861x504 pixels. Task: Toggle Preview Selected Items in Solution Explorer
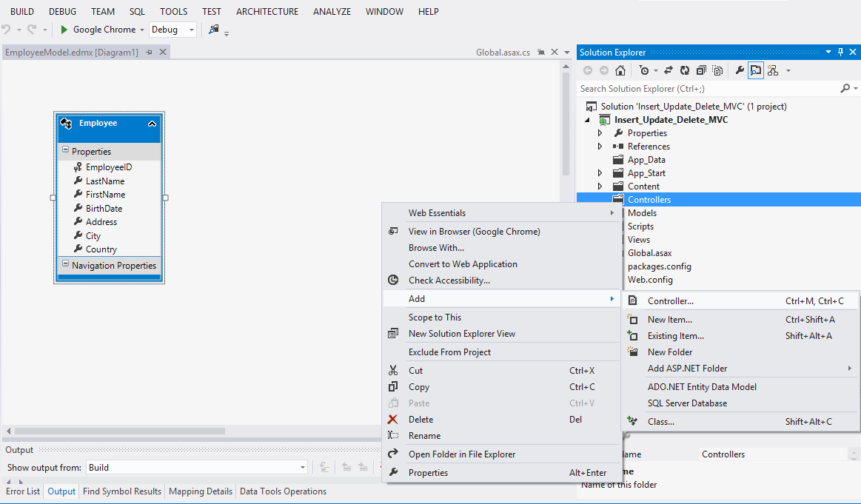756,70
